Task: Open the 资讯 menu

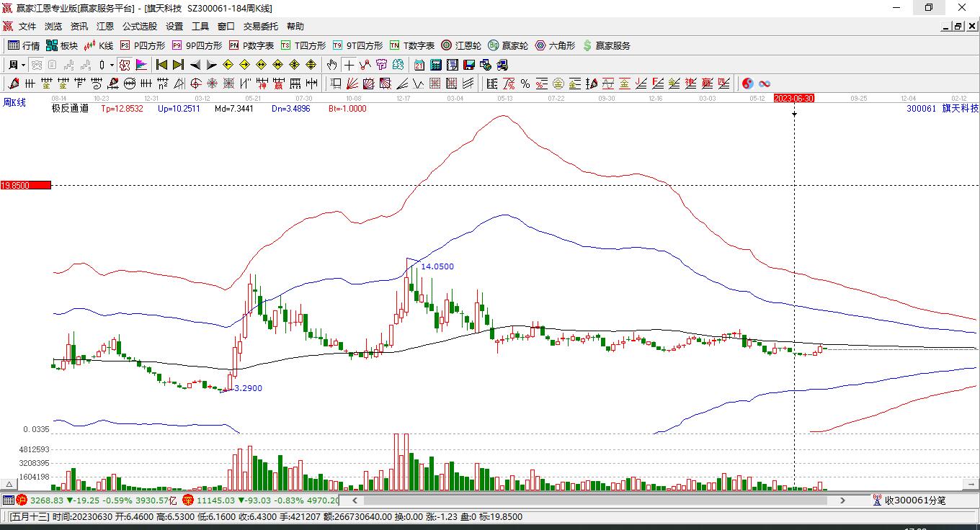Action: (x=79, y=27)
